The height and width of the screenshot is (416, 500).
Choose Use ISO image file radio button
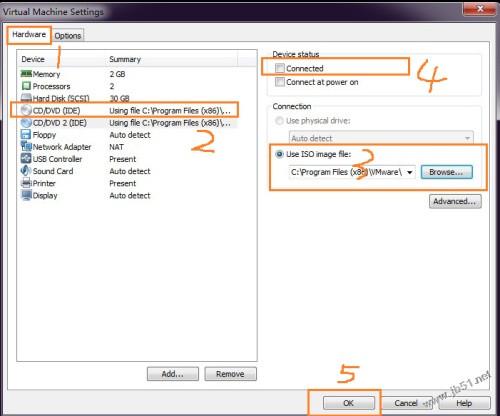pos(279,154)
